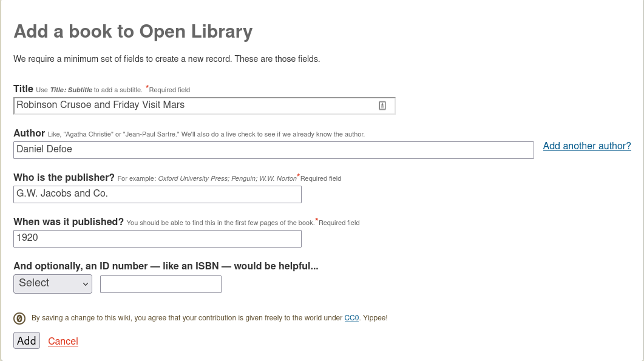
Task: Click the Title input field
Action: (x=204, y=106)
